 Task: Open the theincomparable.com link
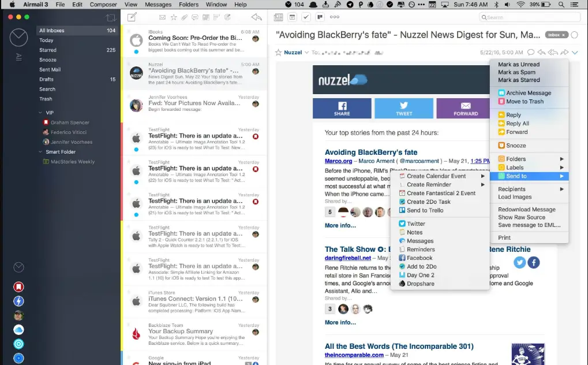[354, 355]
